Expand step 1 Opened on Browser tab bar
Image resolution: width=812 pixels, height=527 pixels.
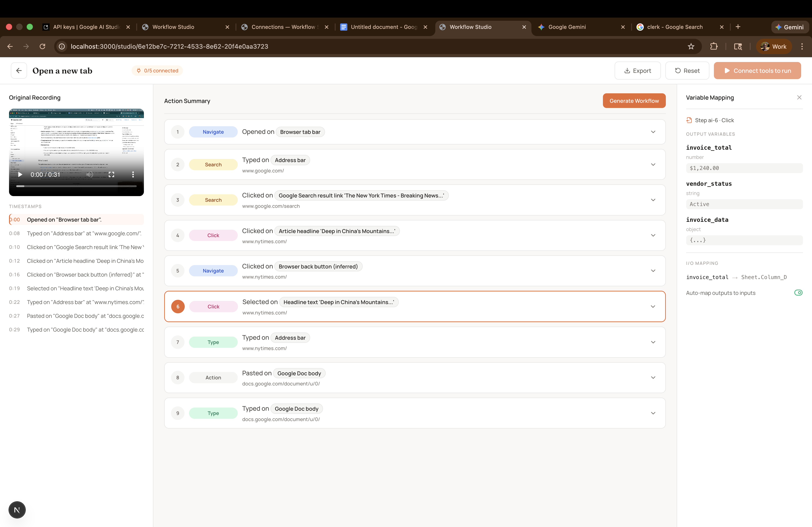(x=653, y=132)
